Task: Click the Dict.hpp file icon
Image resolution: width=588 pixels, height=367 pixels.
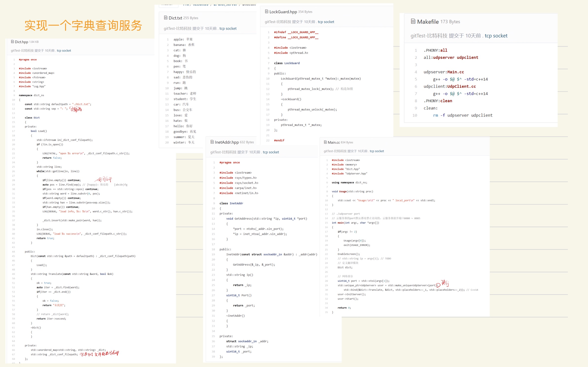Action: coord(12,42)
